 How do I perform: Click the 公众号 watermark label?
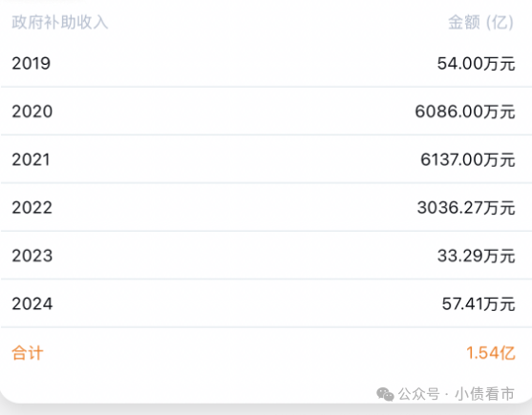click(418, 394)
